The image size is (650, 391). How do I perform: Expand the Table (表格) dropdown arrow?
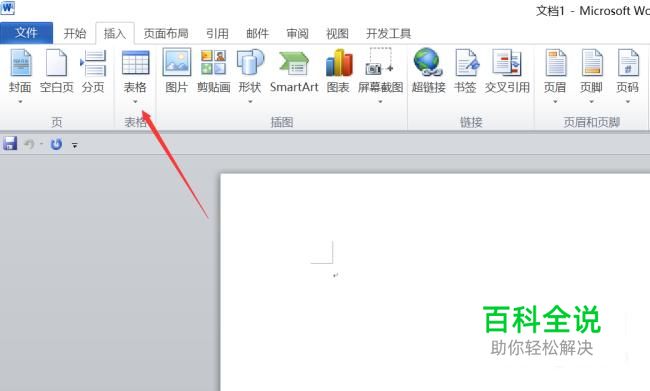pyautogui.click(x=135, y=102)
